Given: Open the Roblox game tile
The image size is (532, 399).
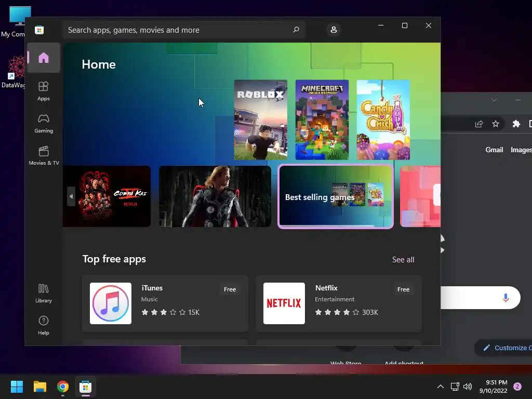Looking at the screenshot, I should [261, 120].
